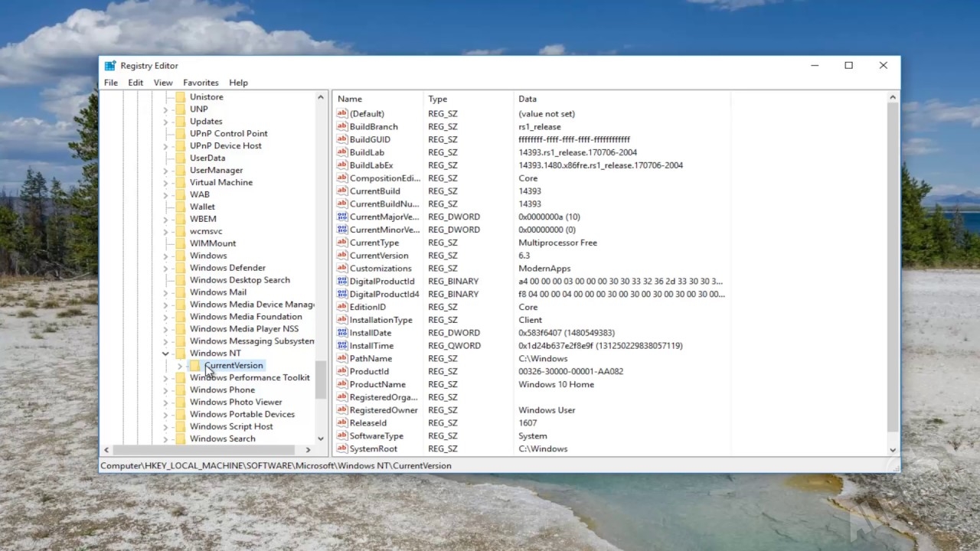Select the RegisteredOwner value entry
Screen dimensions: 980x551
pyautogui.click(x=384, y=410)
